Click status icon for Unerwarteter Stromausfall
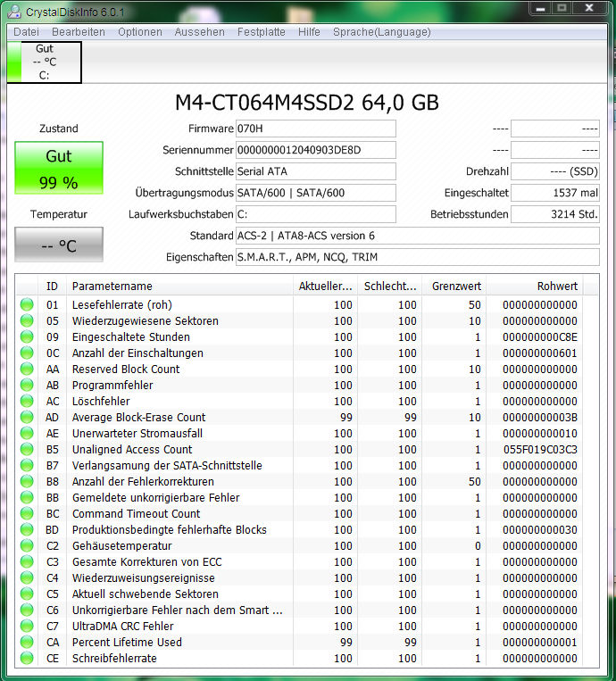 27,433
